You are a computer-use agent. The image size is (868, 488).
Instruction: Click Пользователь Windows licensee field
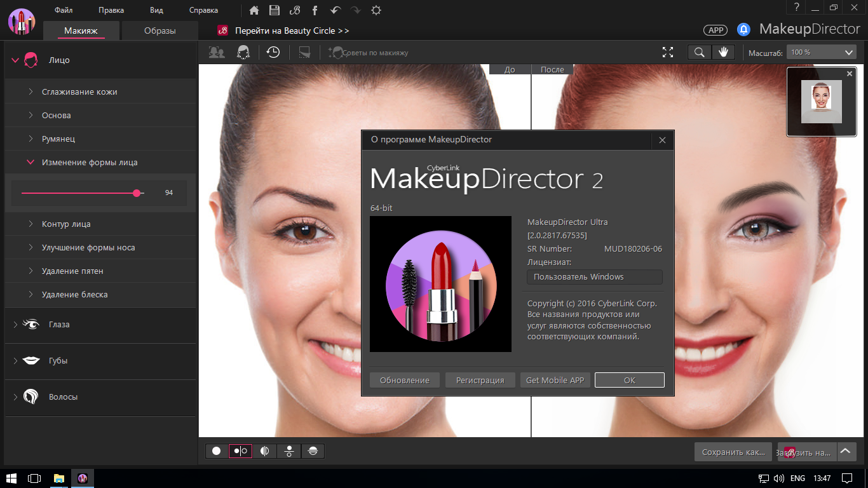595,277
